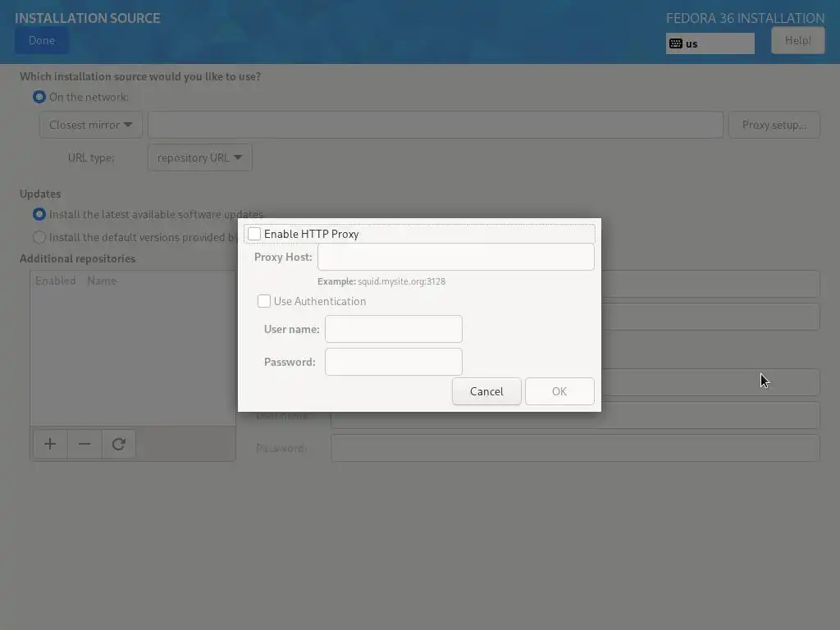Click the OK button in proxy dialog

click(x=559, y=391)
